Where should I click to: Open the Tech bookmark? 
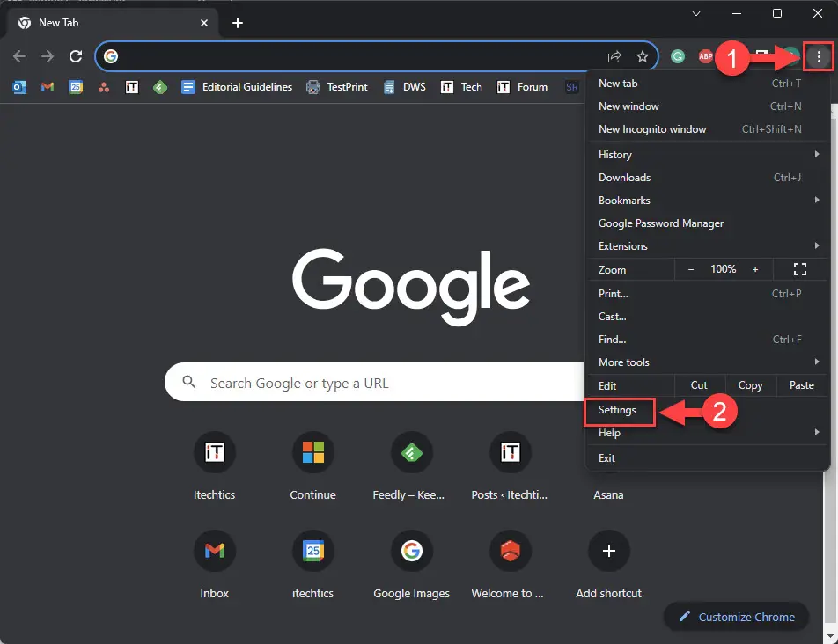[461, 86]
